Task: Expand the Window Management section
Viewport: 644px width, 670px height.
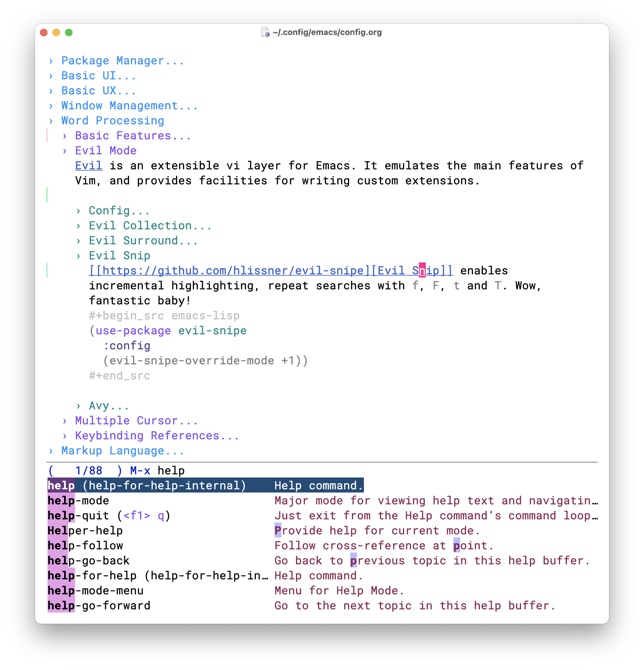Action: [x=129, y=106]
